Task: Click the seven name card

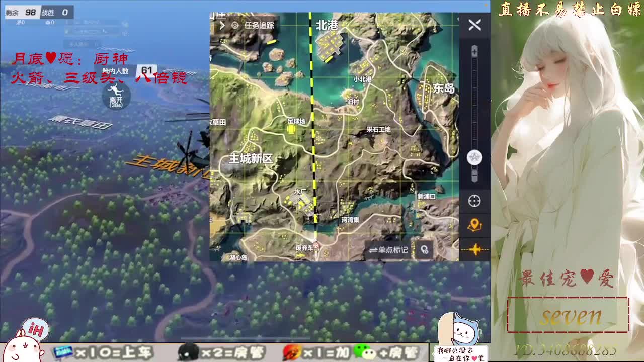Action: click(x=568, y=315)
